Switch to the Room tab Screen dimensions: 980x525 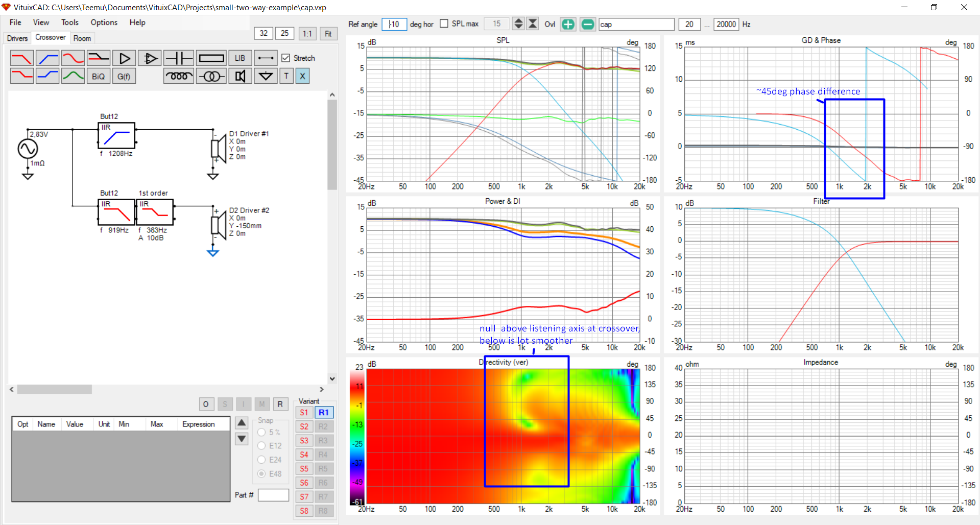(82, 38)
